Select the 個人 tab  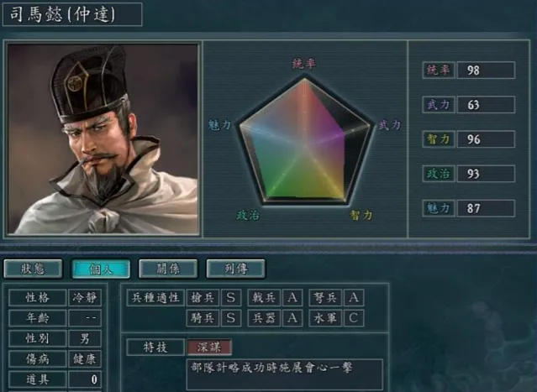101,269
